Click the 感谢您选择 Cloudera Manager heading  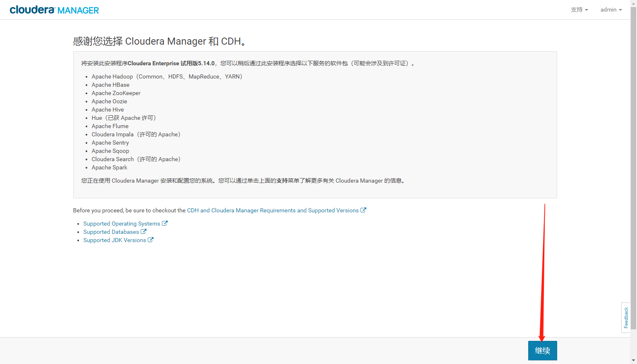(x=160, y=41)
